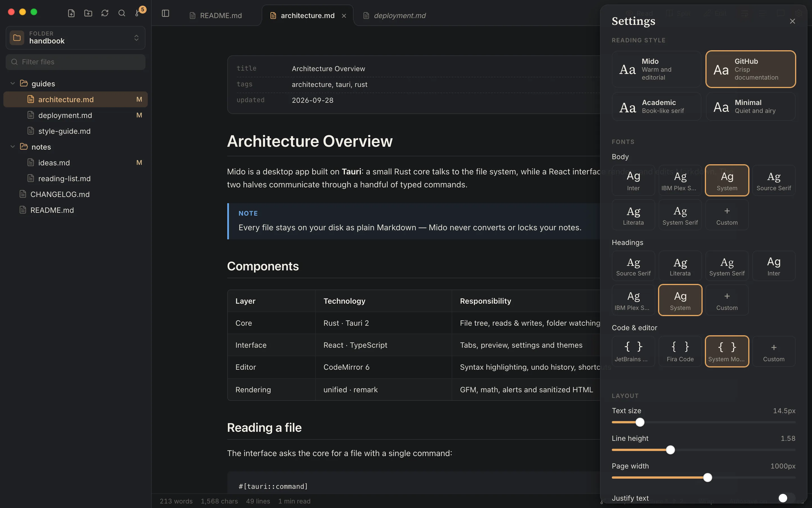This screenshot has height=508, width=812.
Task: Click the 2026-09-28 updated value
Action: click(x=312, y=100)
